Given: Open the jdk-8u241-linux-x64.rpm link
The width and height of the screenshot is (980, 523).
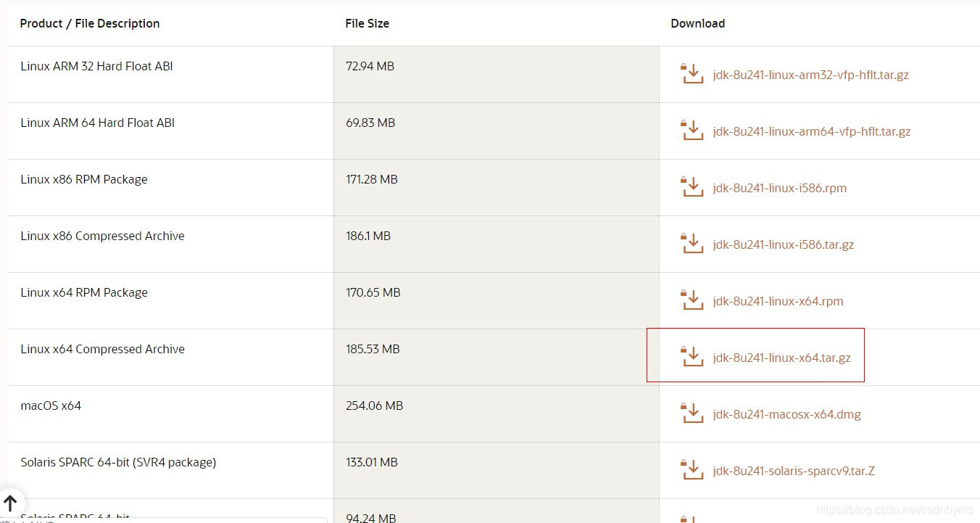Looking at the screenshot, I should 778,301.
